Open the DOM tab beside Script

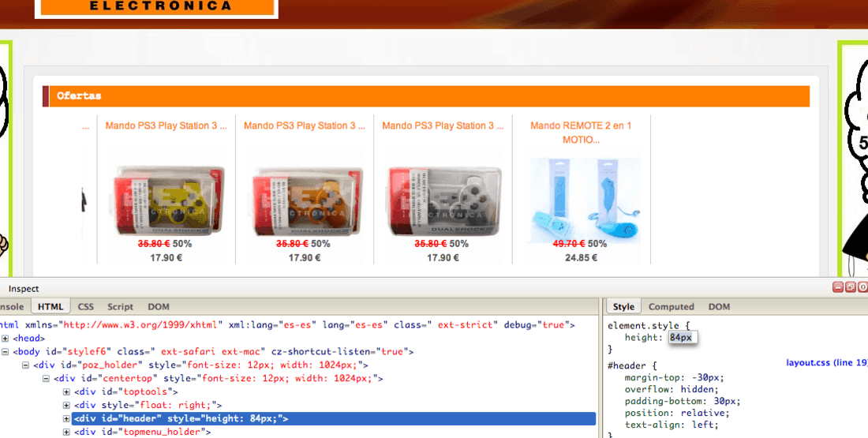[159, 306]
